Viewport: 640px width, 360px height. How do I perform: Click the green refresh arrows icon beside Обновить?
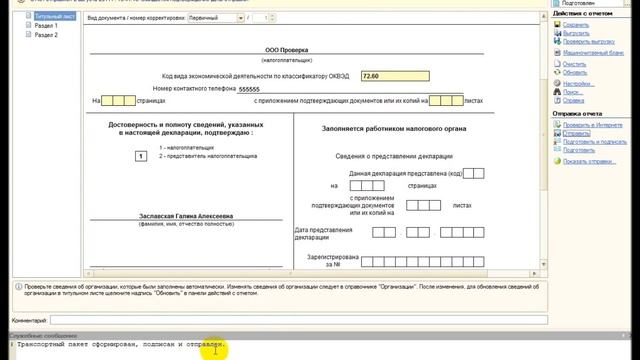click(x=557, y=72)
